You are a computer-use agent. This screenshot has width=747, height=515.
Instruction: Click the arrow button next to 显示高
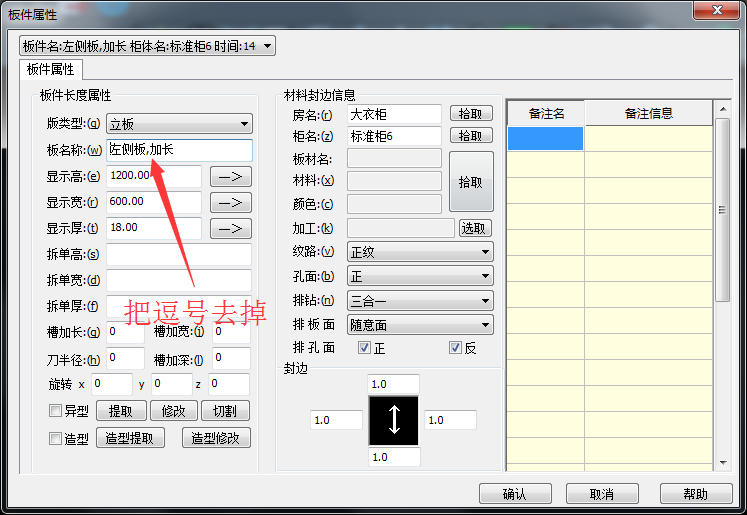(230, 177)
